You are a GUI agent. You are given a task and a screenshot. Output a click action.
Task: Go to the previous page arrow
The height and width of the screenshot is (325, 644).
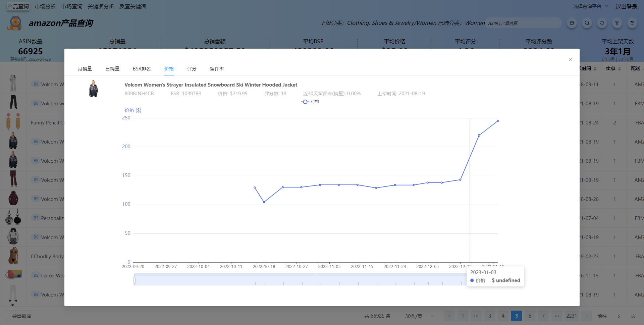(x=449, y=316)
